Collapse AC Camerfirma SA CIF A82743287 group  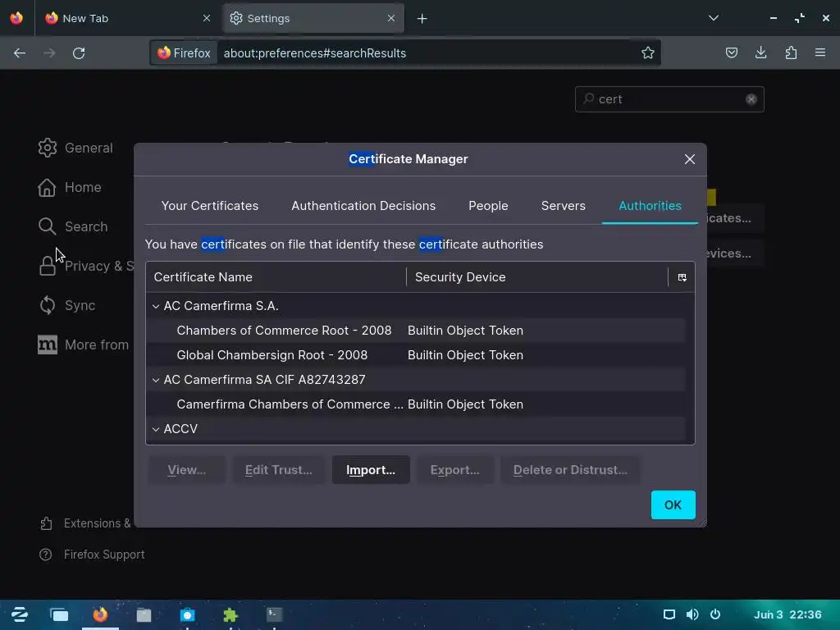[156, 381]
